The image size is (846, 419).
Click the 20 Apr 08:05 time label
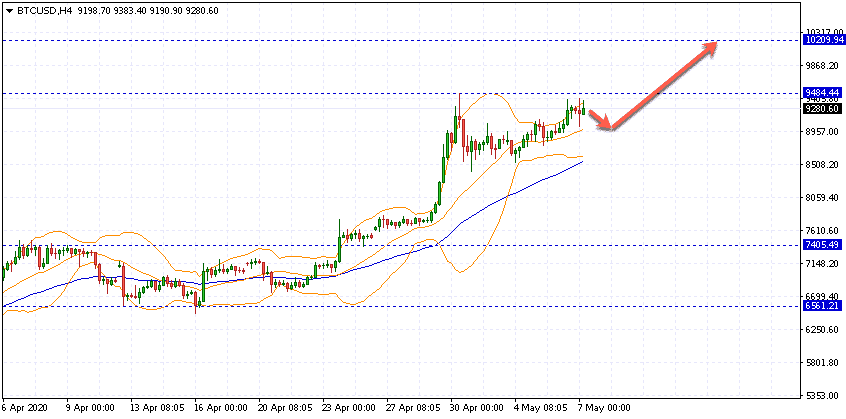tap(285, 407)
